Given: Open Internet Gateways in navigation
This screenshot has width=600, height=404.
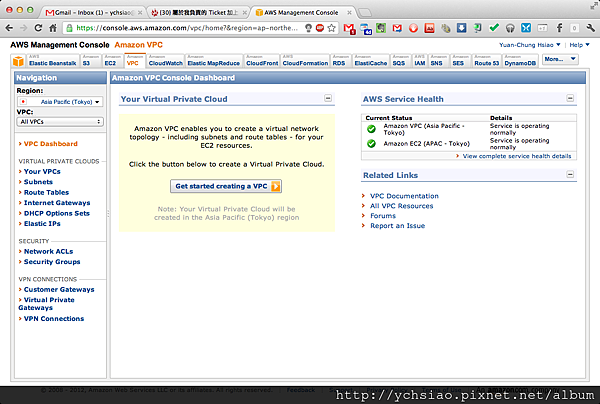Looking at the screenshot, I should [57, 202].
